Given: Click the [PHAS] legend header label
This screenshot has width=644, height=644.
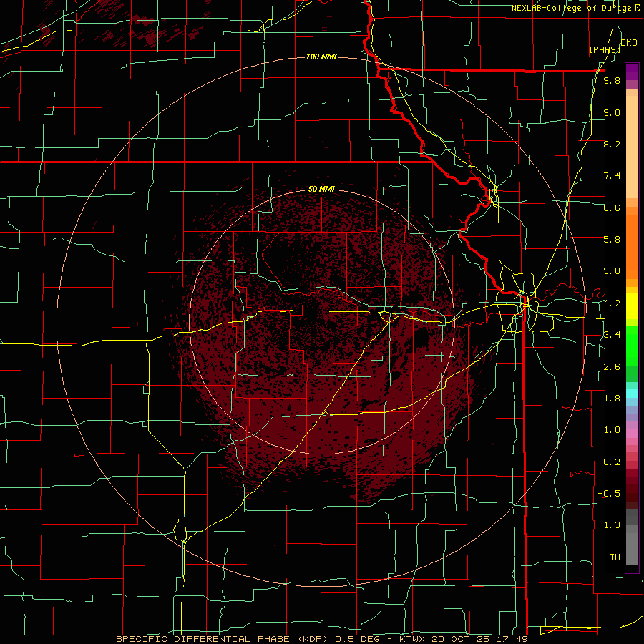Looking at the screenshot, I should click(x=605, y=49).
